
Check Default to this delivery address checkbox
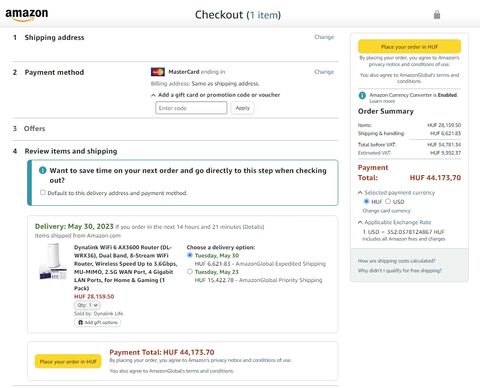click(43, 192)
